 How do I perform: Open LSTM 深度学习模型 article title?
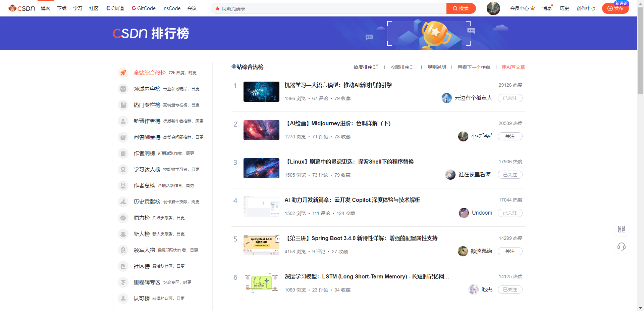(367, 277)
